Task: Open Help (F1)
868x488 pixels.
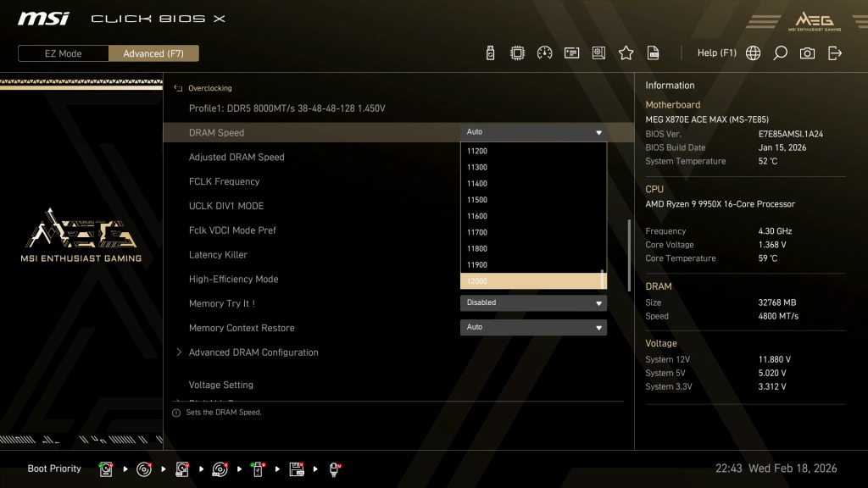Action: click(716, 53)
